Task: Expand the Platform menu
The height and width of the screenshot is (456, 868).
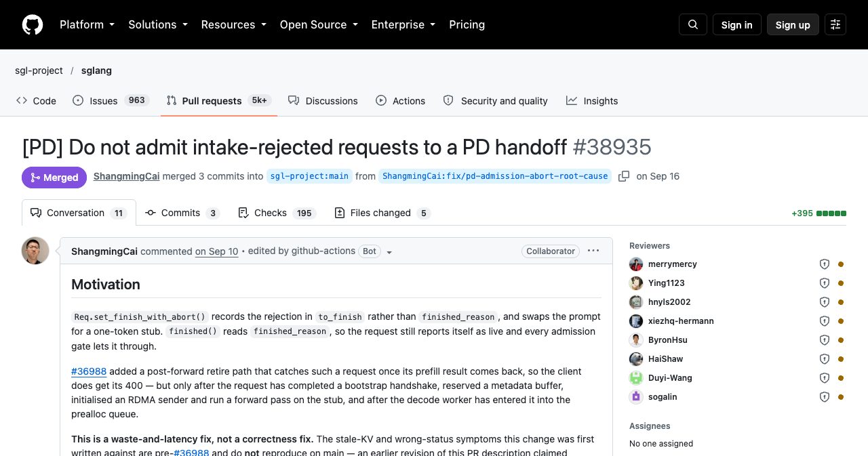Action: point(87,24)
